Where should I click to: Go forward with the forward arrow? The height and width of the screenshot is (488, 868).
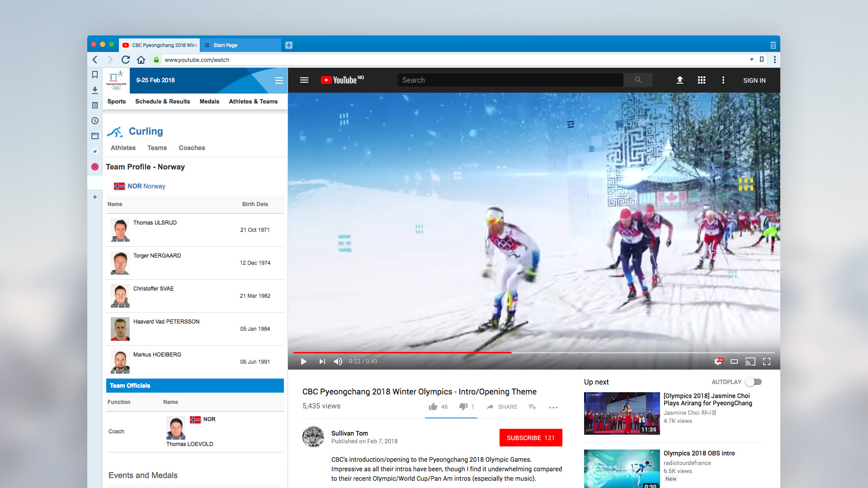click(110, 60)
